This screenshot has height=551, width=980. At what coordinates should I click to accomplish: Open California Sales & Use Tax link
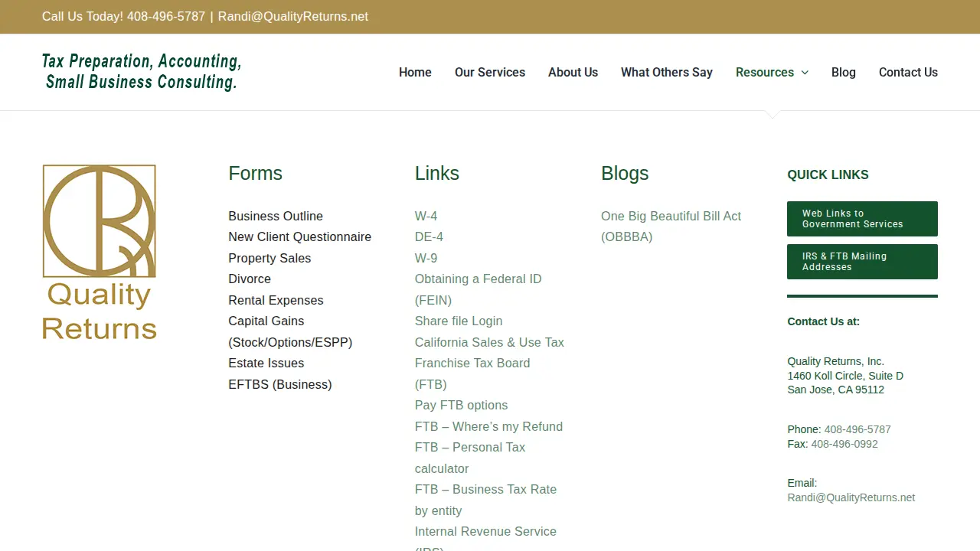(x=489, y=343)
